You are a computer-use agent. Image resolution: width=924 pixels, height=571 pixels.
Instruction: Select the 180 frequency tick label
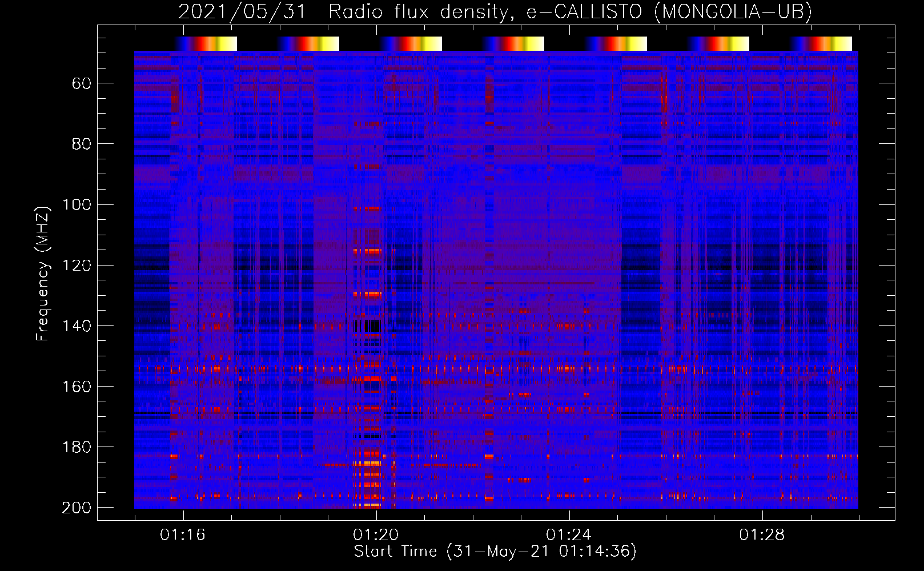point(77,447)
